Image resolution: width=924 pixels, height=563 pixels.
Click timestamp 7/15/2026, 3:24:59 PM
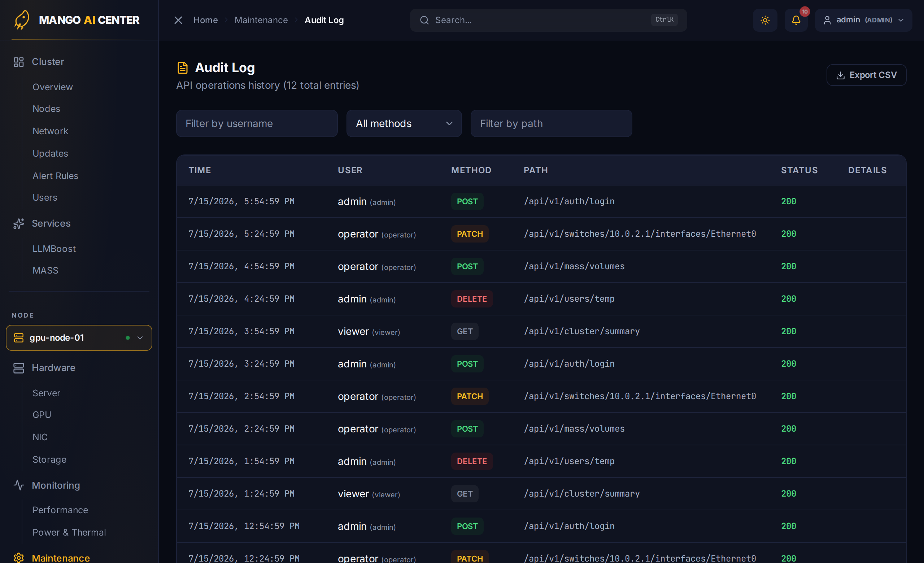click(241, 364)
